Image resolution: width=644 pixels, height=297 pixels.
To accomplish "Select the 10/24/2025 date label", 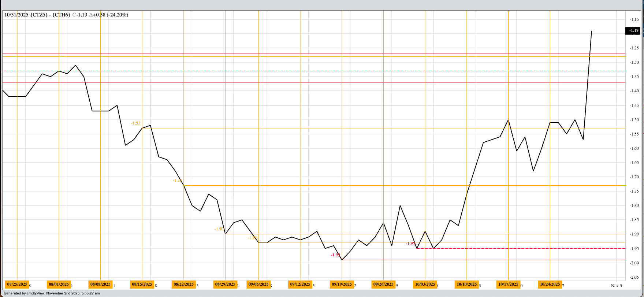I will (x=550, y=284).
